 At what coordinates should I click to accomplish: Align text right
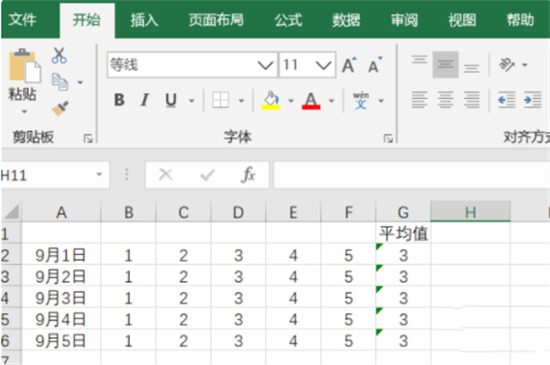tap(471, 100)
